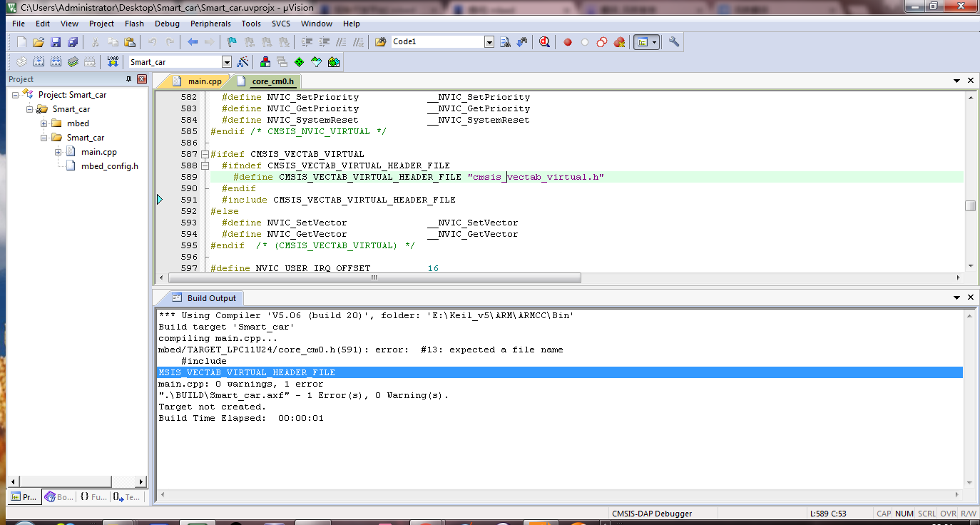
Task: Click the Download to flash LOAD icon
Action: pos(113,62)
